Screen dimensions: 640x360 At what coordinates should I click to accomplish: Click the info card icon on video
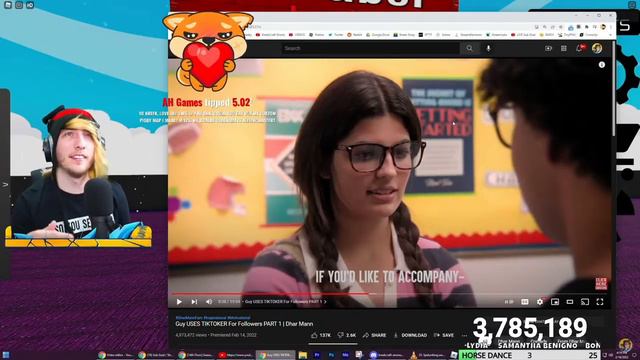point(602,65)
